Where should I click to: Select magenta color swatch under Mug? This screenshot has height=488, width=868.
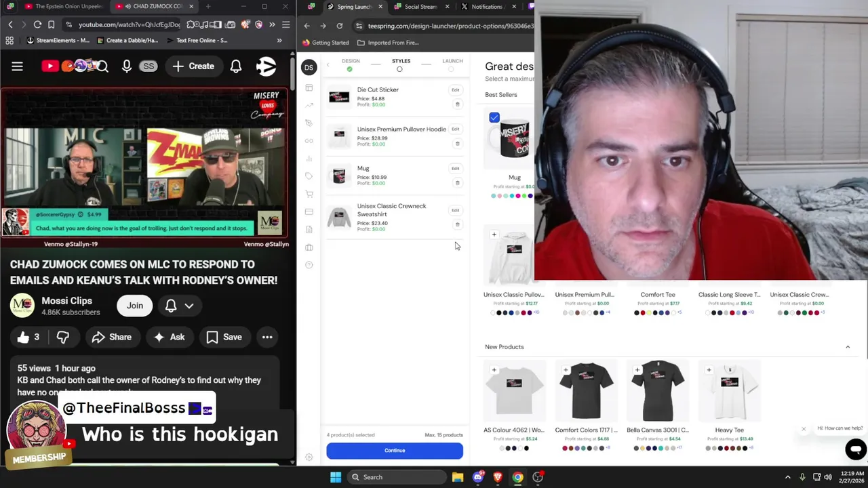point(518,196)
